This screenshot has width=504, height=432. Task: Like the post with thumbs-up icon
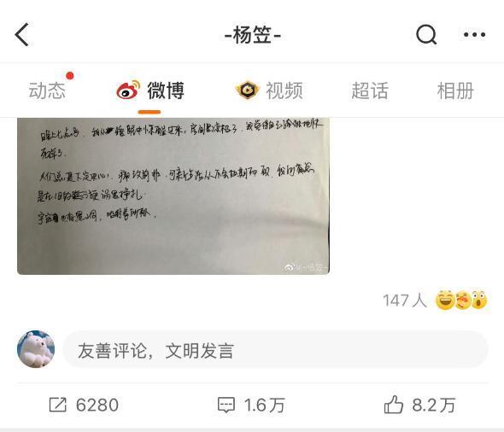pos(394,405)
